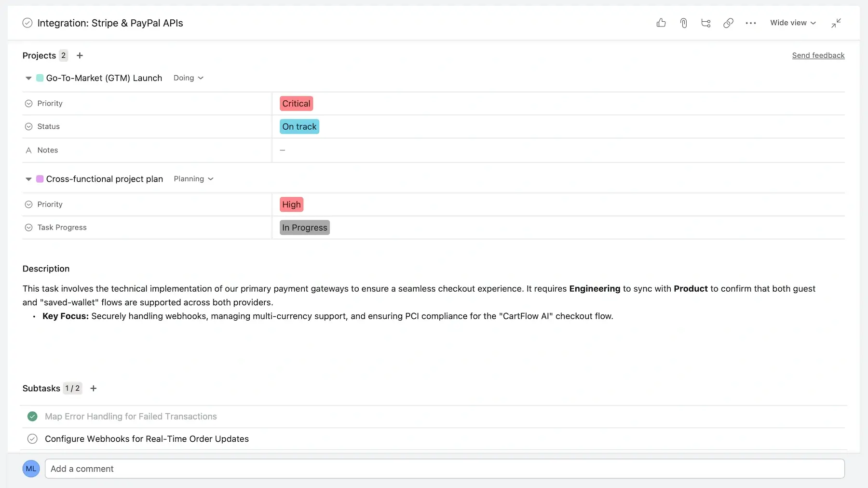Screen dimensions: 868x488
Task: Select the On track status pill
Action: click(299, 126)
